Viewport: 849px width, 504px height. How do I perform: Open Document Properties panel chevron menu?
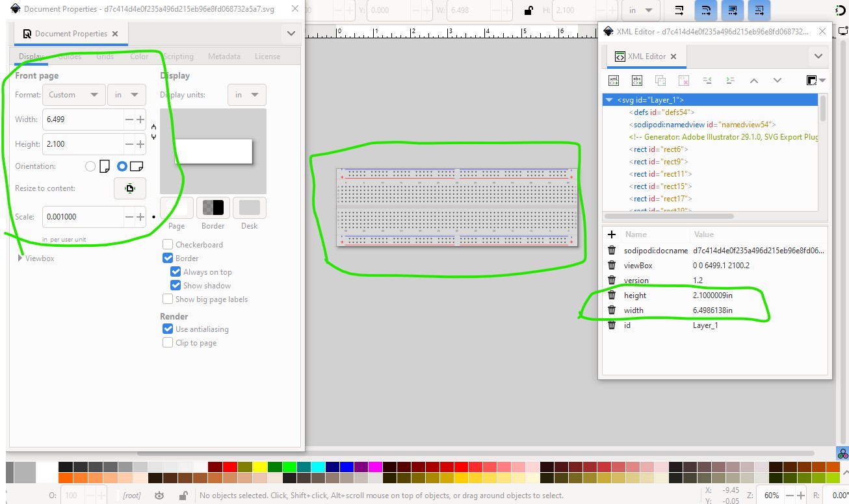(x=290, y=34)
